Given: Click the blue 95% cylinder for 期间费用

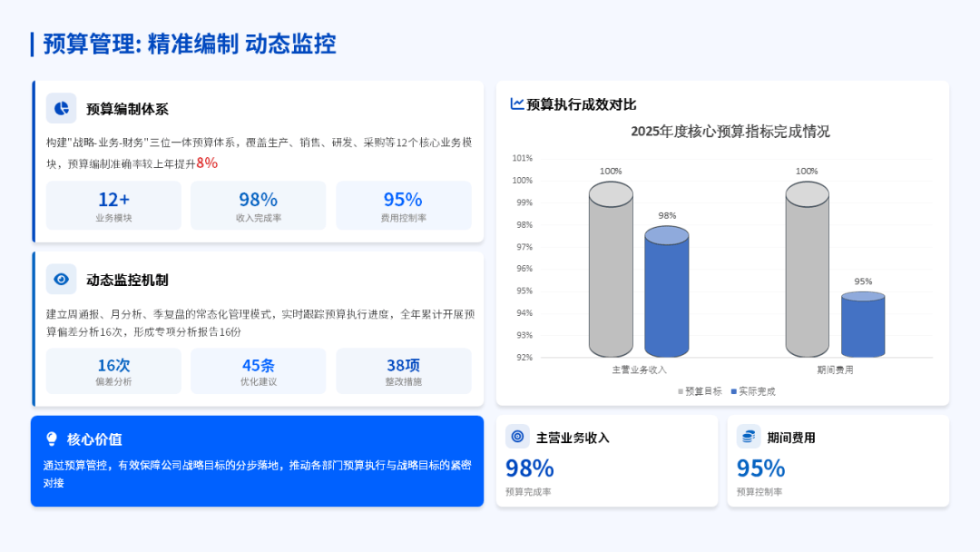Looking at the screenshot, I should [863, 324].
